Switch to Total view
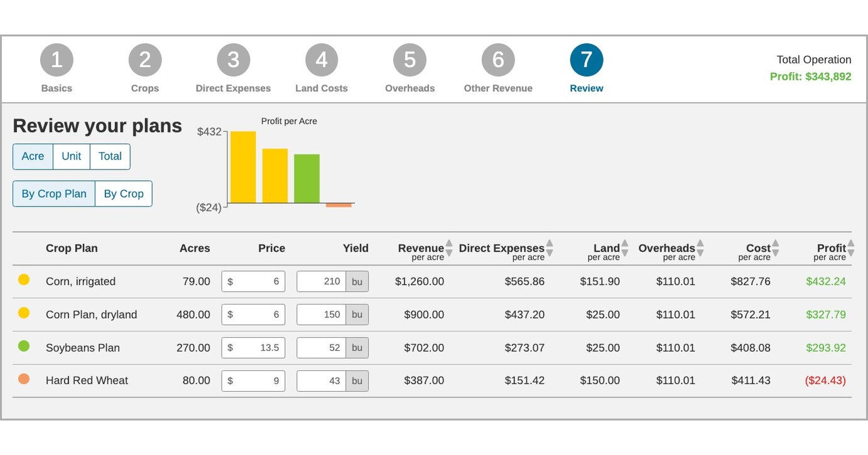Screen dimensions: 868x455 pos(110,156)
